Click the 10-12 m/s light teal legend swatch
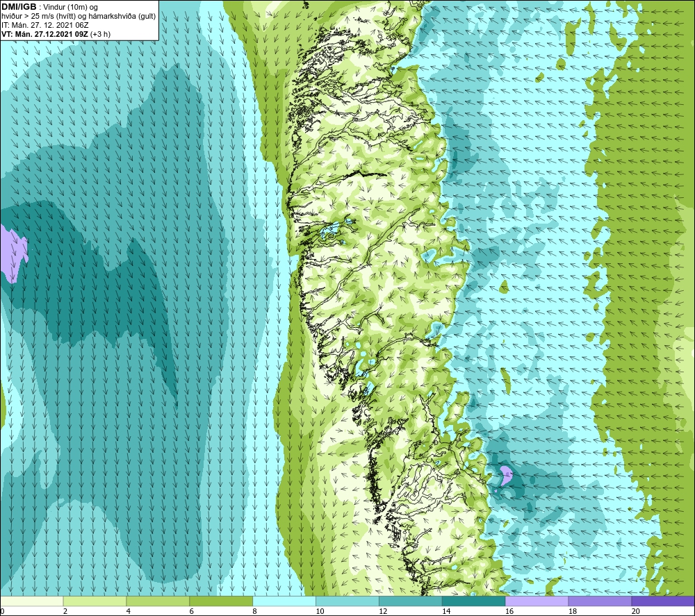 (x=347, y=601)
